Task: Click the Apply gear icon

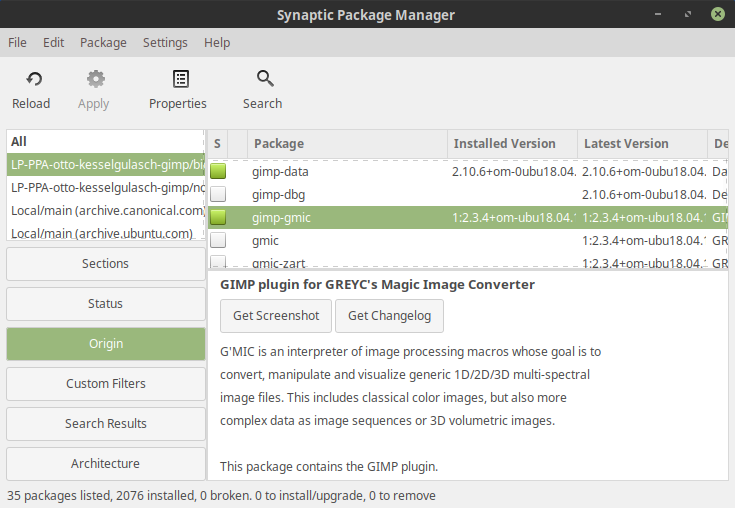Action: (96, 79)
